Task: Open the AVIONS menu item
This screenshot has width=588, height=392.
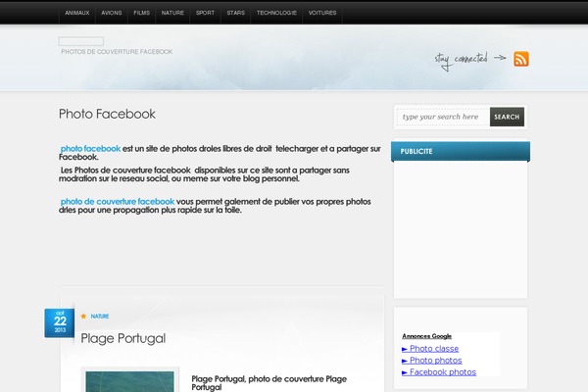Action: pyautogui.click(x=112, y=13)
